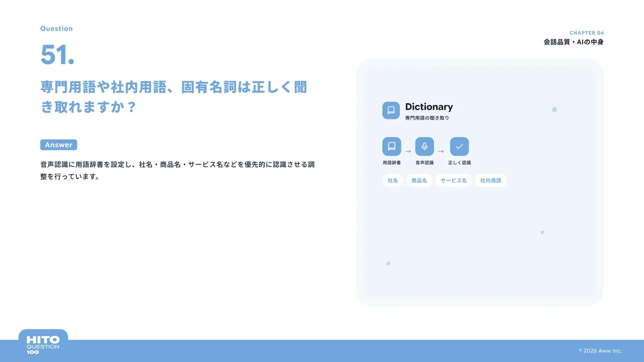Select the 用語辞書 book icon
Screen dimensions: 644x362
[x=392, y=146]
